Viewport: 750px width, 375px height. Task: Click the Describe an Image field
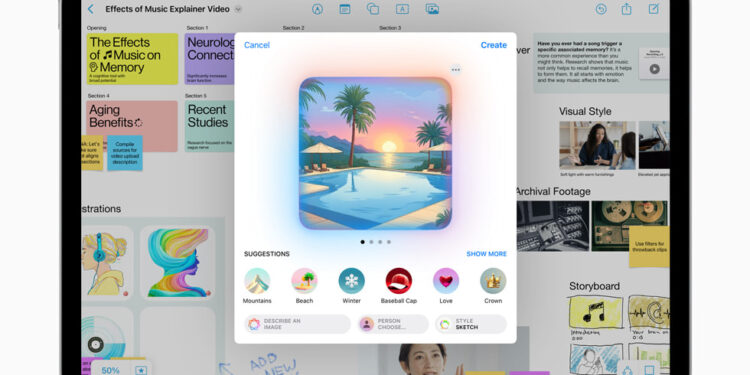point(297,324)
